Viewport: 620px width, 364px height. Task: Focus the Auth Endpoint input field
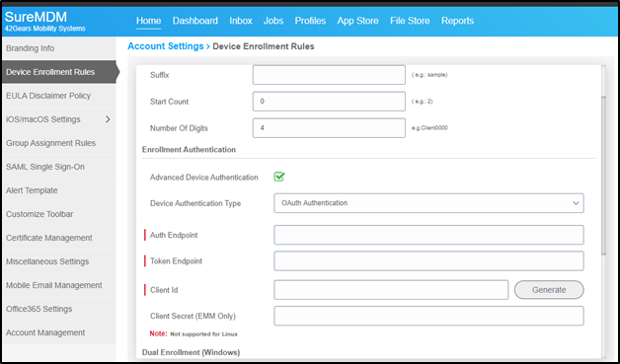pyautogui.click(x=428, y=235)
